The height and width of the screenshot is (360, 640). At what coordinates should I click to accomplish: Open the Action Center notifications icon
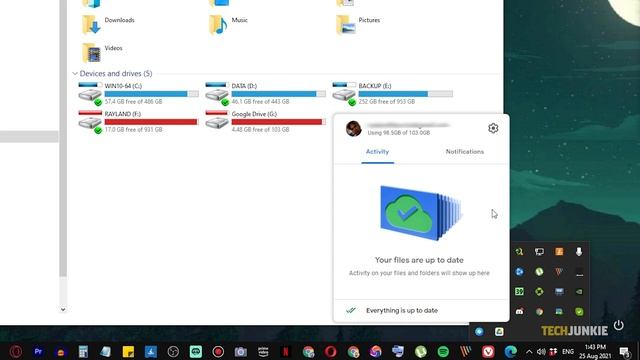click(x=624, y=351)
